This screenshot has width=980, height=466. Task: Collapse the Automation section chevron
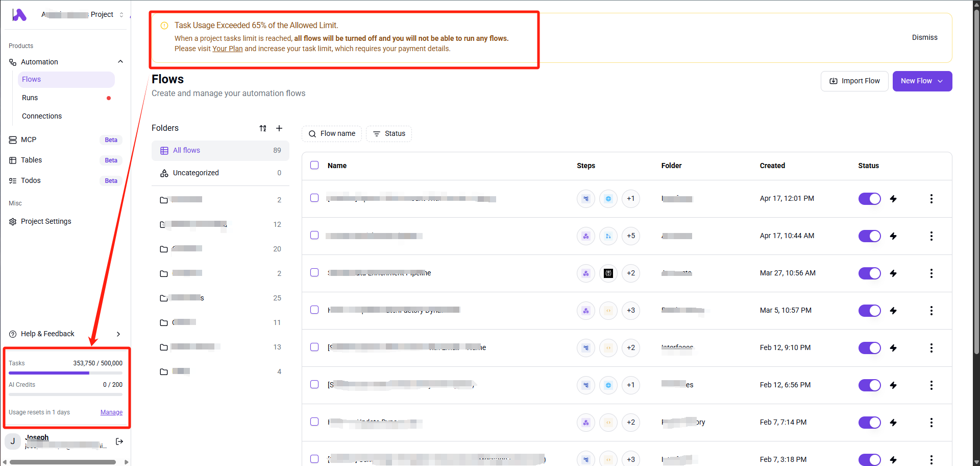tap(120, 62)
